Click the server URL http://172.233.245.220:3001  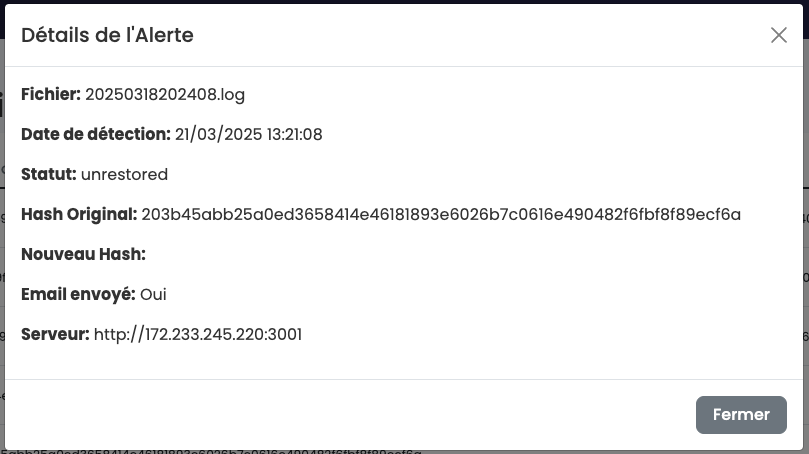[x=198, y=335]
